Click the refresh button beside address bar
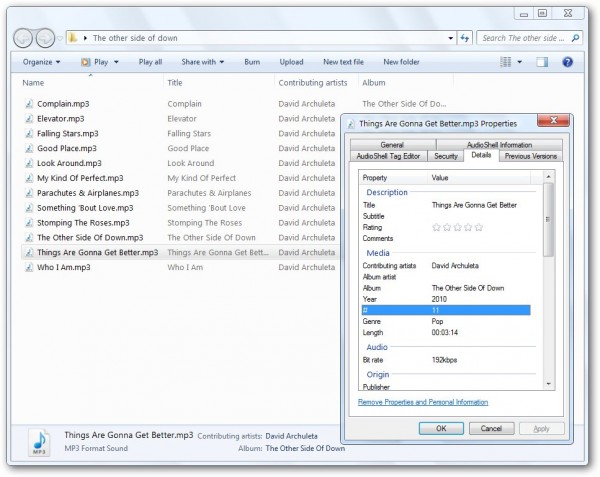The height and width of the screenshot is (477, 600). (465, 38)
